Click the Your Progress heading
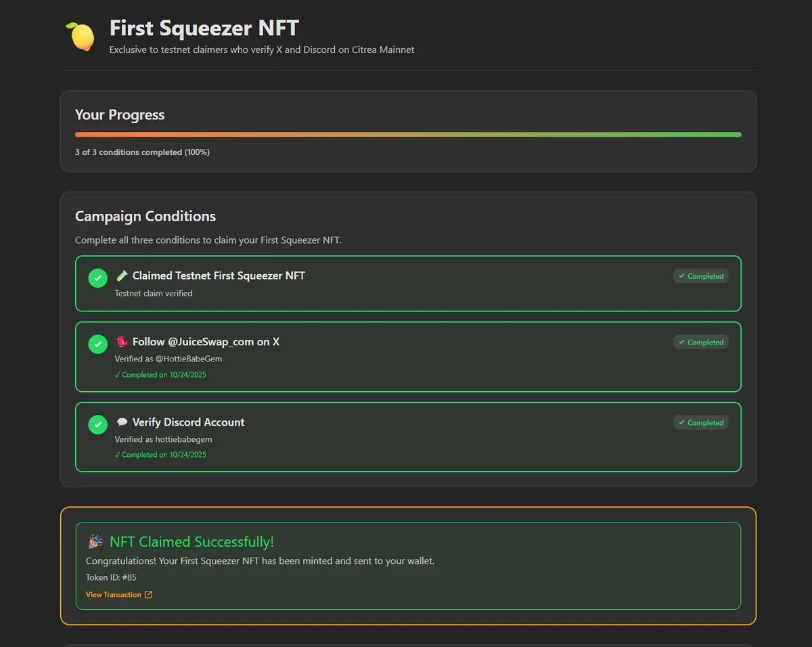The height and width of the screenshot is (647, 812). [x=120, y=115]
